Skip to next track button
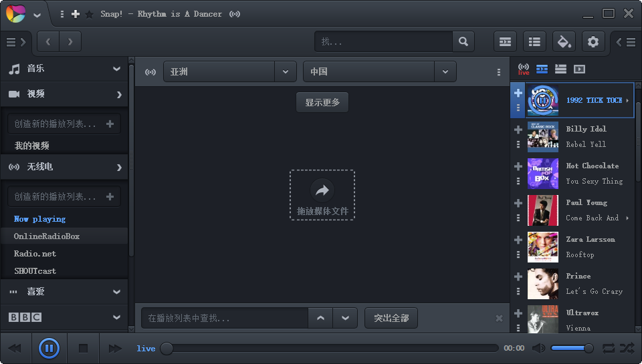The height and width of the screenshot is (364, 642). click(x=115, y=349)
